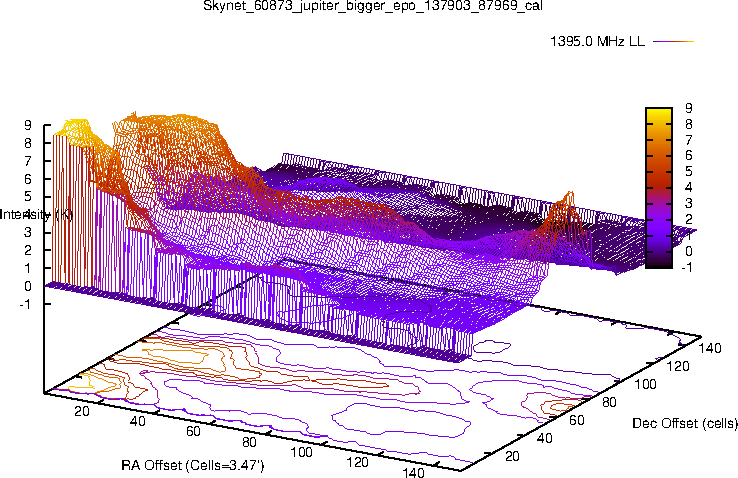Viewport: 738px width, 478px height.
Task: Click Dec axis tick label 100
Action: click(645, 384)
